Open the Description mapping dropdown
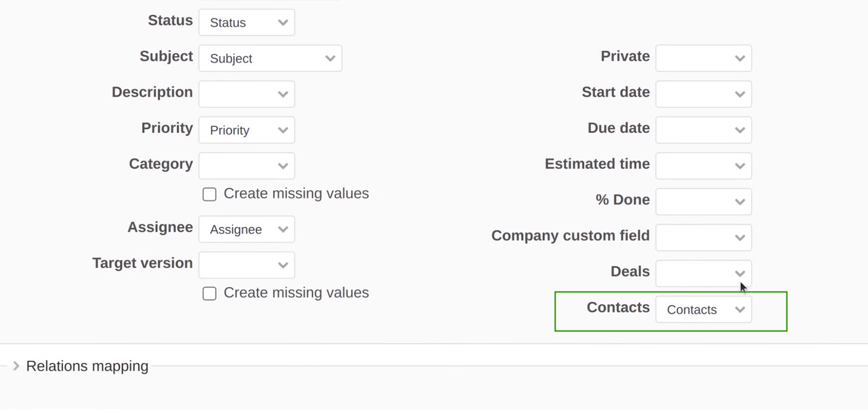 246,94
